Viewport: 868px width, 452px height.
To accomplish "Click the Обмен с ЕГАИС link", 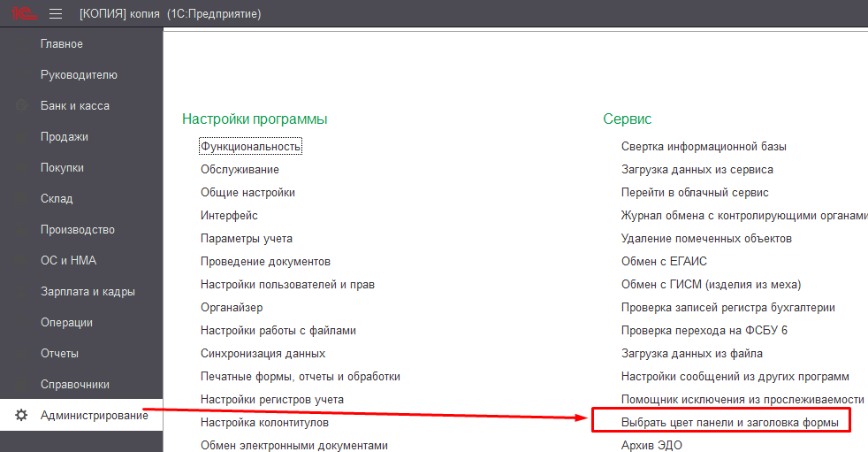I will point(664,261).
